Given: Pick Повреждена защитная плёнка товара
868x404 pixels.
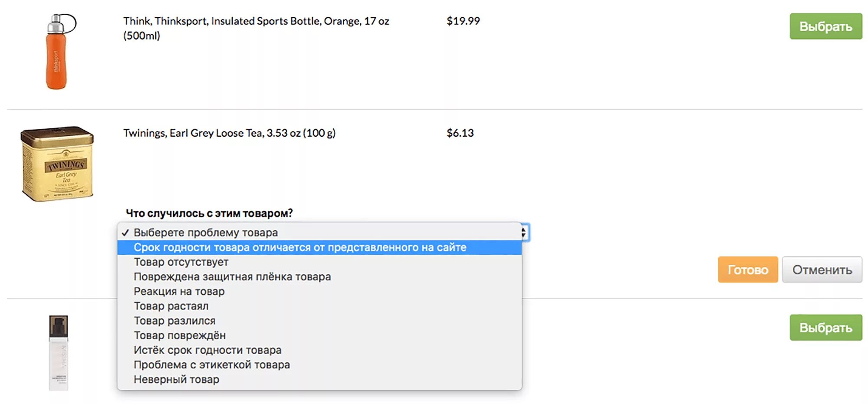Looking at the screenshot, I should [x=232, y=277].
